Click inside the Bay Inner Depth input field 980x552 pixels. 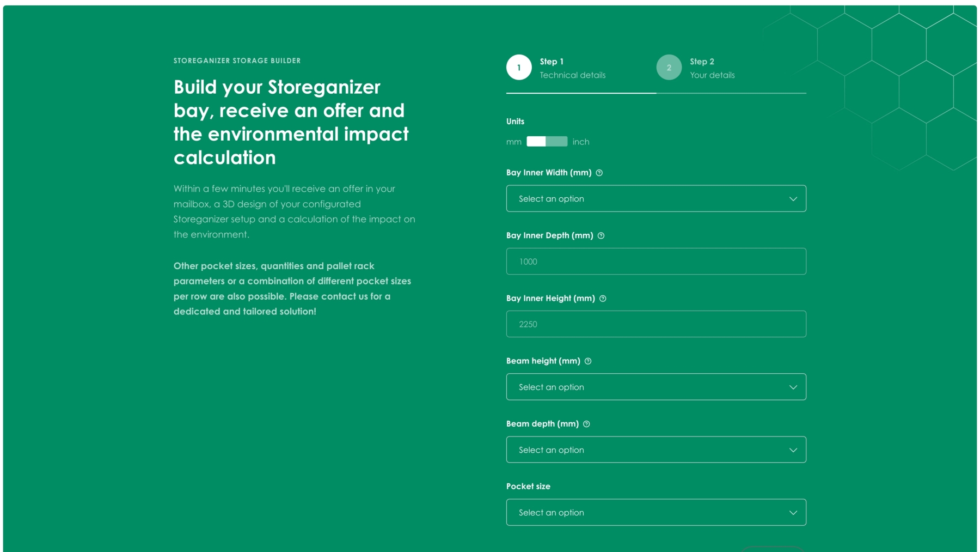point(656,261)
